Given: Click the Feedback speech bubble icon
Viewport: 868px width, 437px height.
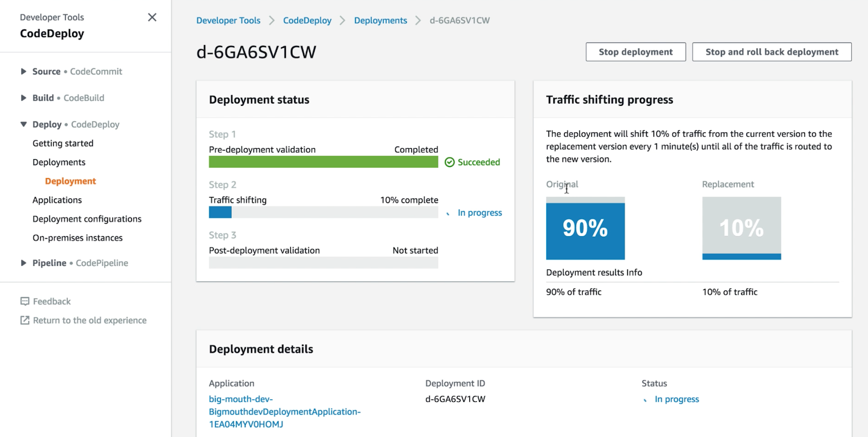Looking at the screenshot, I should pyautogui.click(x=25, y=301).
